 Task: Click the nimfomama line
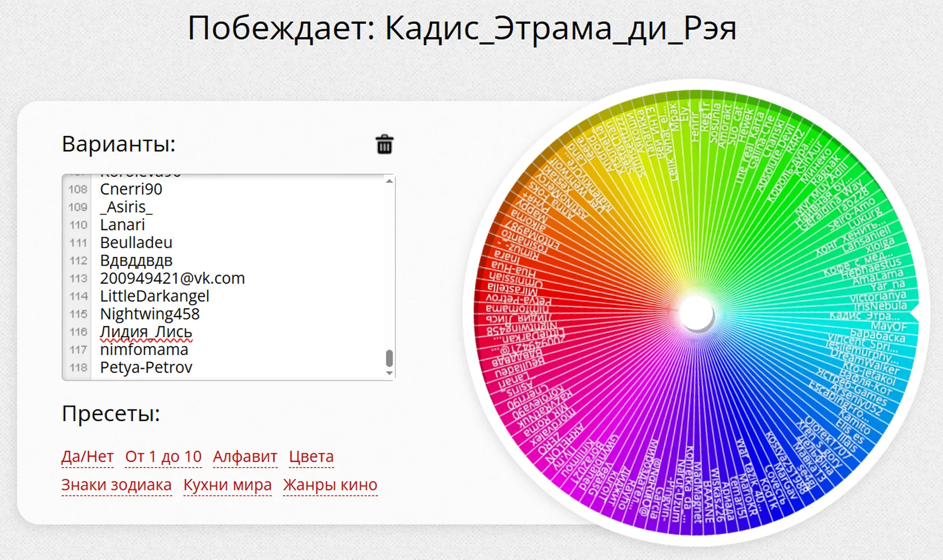[x=144, y=350]
